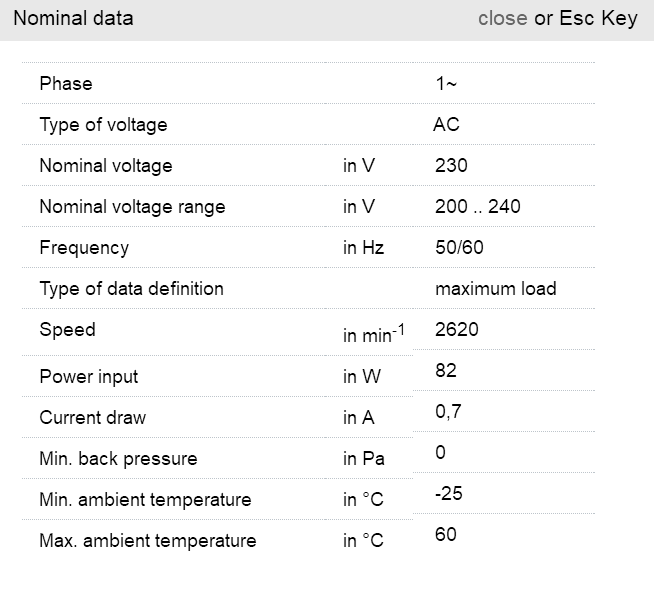
Task: Select the speed value 2620
Action: [457, 329]
